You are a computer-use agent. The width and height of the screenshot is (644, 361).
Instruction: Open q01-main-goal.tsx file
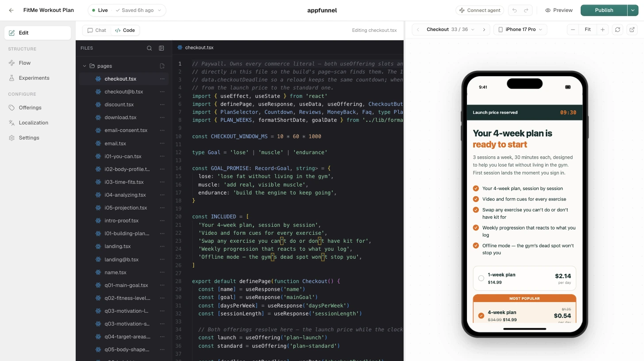(x=124, y=285)
